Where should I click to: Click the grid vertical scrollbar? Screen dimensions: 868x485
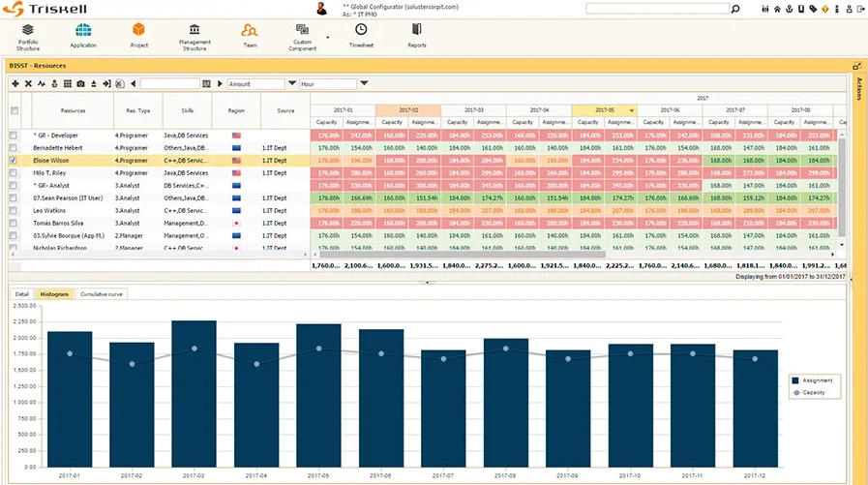pyautogui.click(x=842, y=188)
